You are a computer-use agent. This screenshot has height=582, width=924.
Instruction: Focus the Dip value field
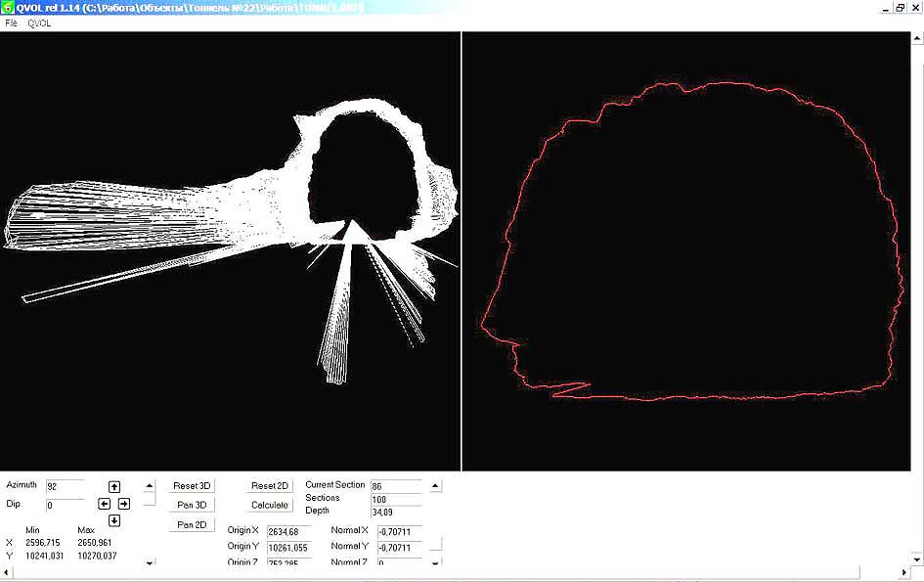tap(65, 506)
